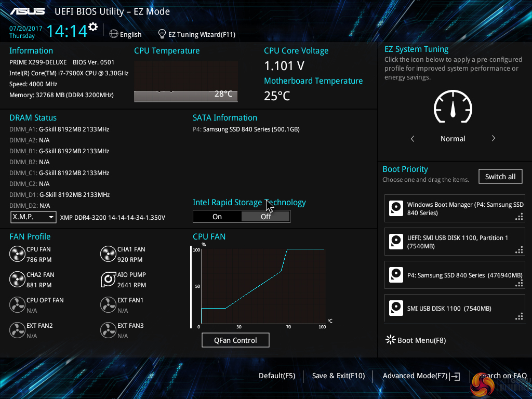Screen dimensions: 532x399
Task: Click drag handle dots on Windows Boot Manager entry
Action: (x=519, y=217)
